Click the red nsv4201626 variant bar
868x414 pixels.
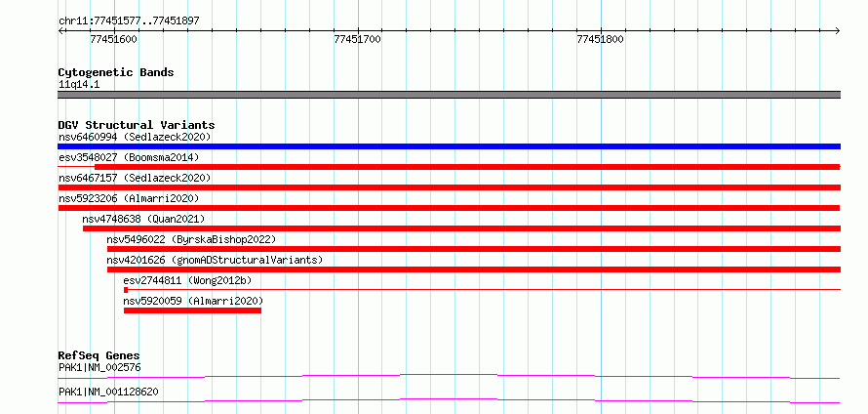click(x=474, y=269)
